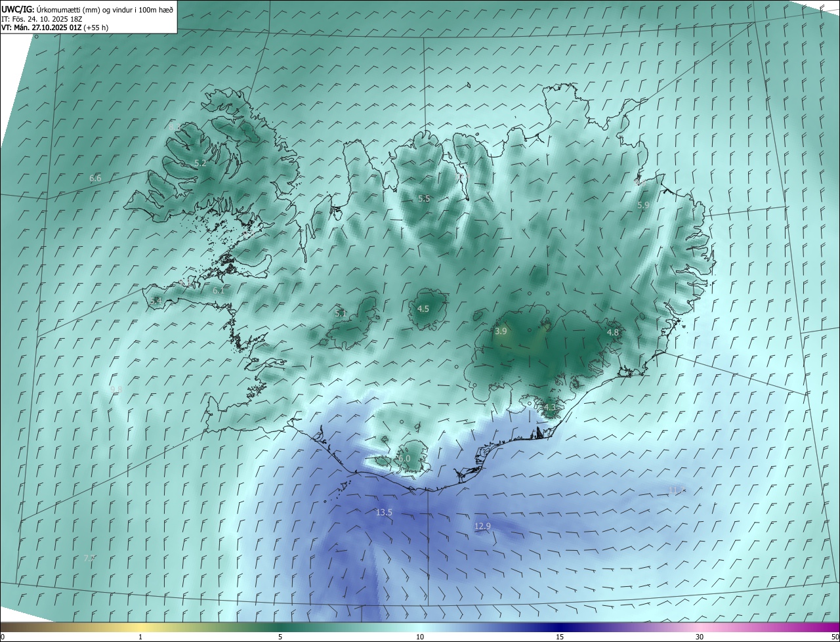Select the 4.5 value on the central glacier
Image resolution: width=840 pixels, height=642 pixels.
423,309
